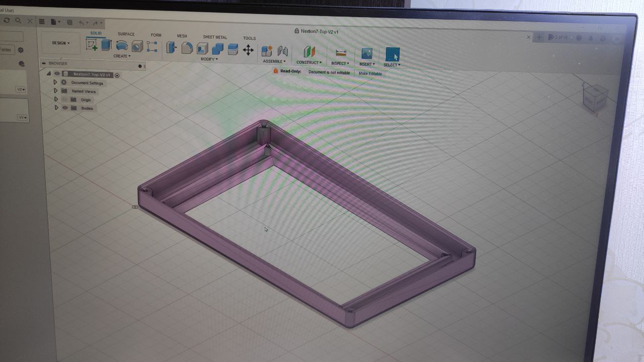The image size is (644, 362).
Task: Close the Nextion7-Top-V2 document tab
Action: click(x=528, y=37)
